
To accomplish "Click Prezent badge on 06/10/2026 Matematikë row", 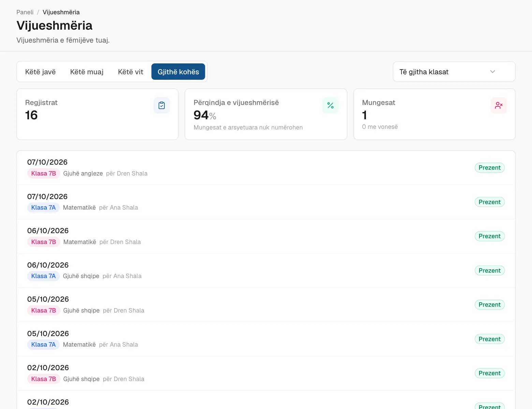I will (489, 236).
